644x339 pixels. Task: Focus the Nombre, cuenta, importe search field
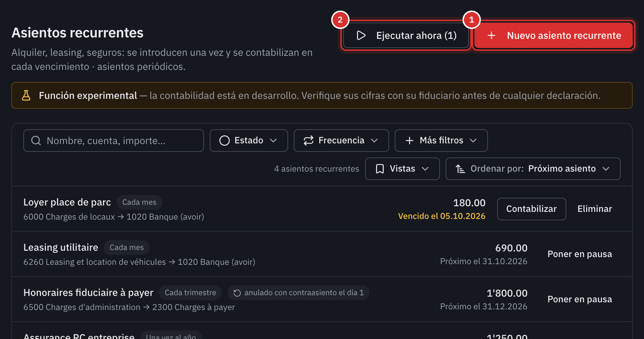(114, 141)
